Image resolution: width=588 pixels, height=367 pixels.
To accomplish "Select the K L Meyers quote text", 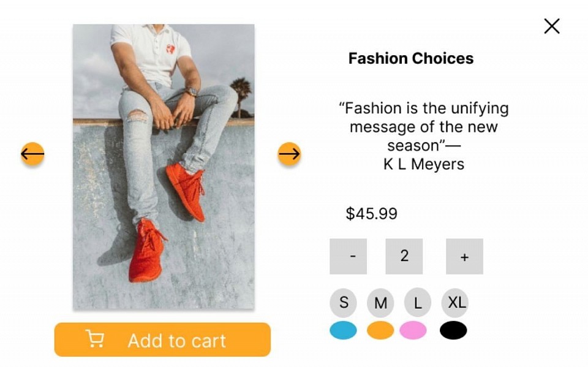I will click(424, 136).
